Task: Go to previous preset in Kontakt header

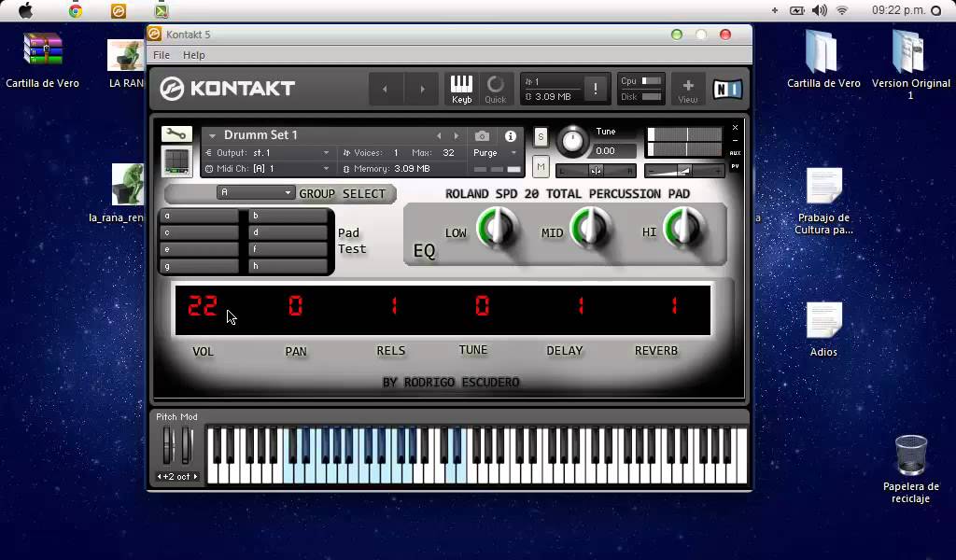Action: click(x=386, y=89)
